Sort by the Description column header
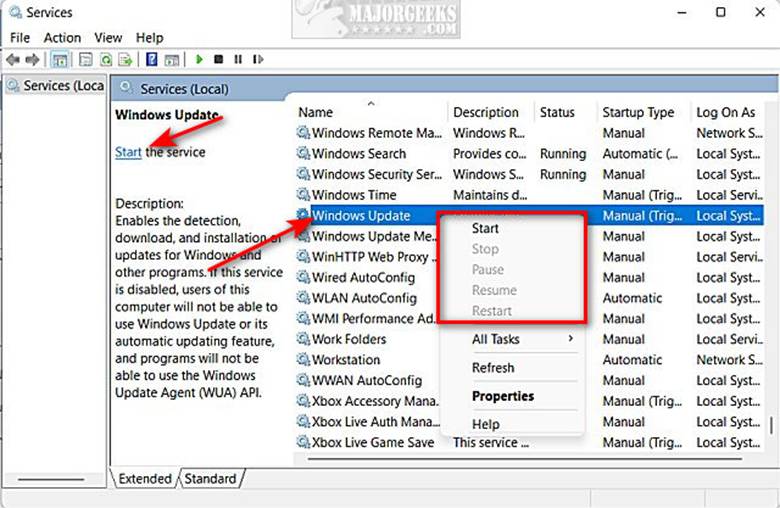780x508 pixels. click(491, 112)
